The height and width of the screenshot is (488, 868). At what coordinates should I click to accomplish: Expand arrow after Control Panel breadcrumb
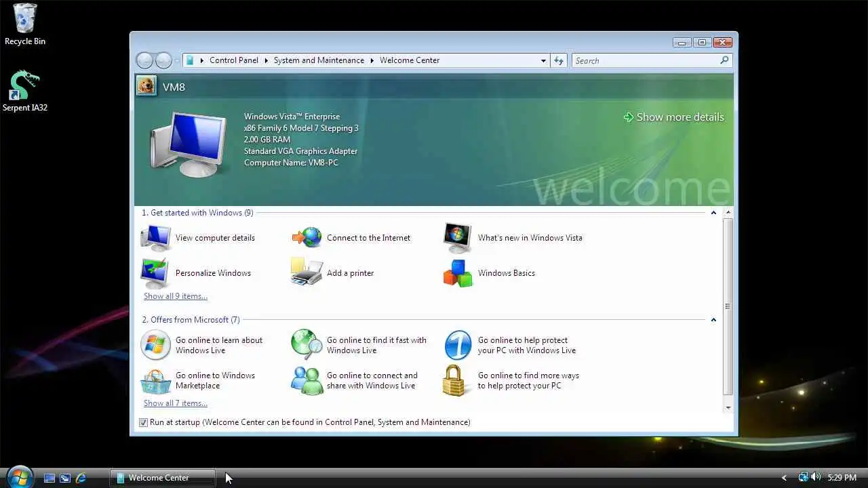tap(266, 60)
